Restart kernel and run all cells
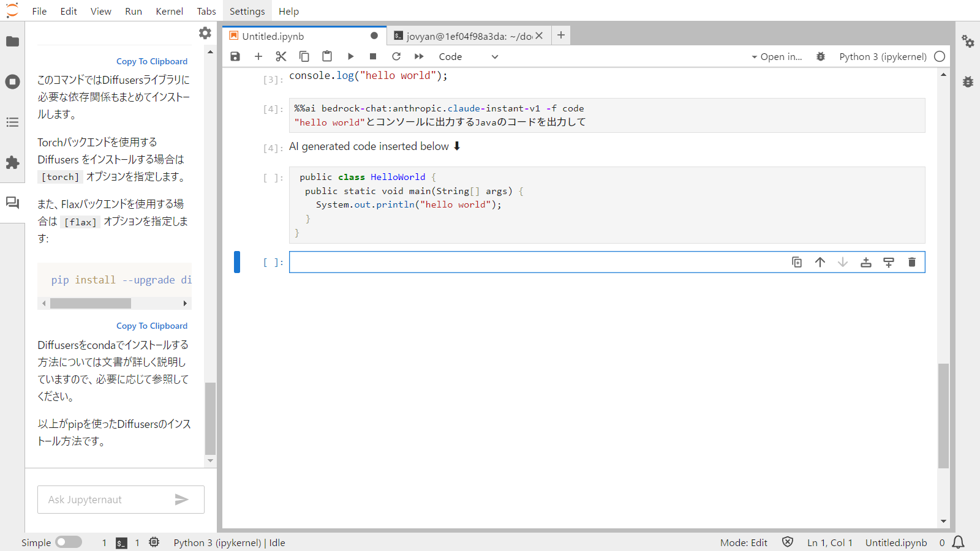This screenshot has width=980, height=551. coord(419,56)
